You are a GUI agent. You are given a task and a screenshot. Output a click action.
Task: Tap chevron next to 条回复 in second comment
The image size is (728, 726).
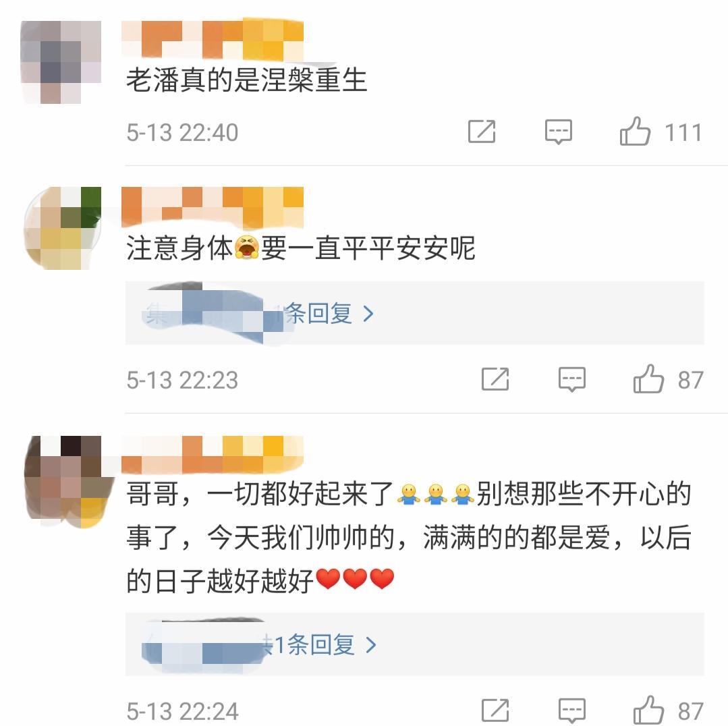(368, 314)
